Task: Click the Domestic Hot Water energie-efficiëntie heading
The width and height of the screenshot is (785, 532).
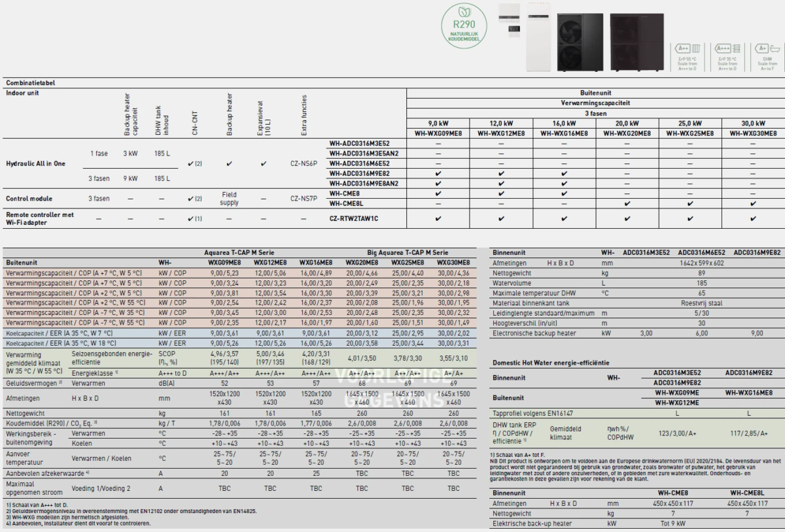Action: click(549, 362)
